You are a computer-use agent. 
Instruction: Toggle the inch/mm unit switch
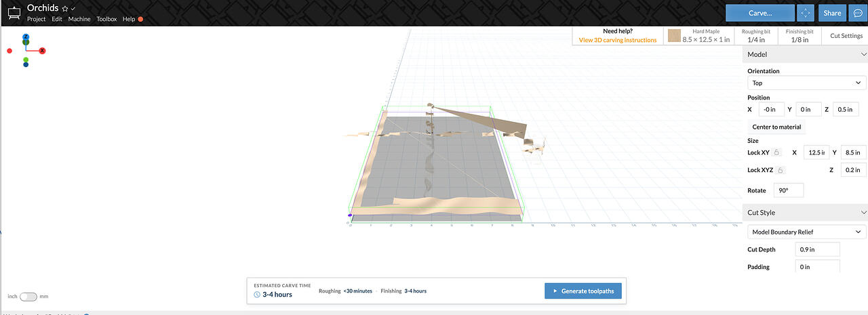click(x=28, y=297)
